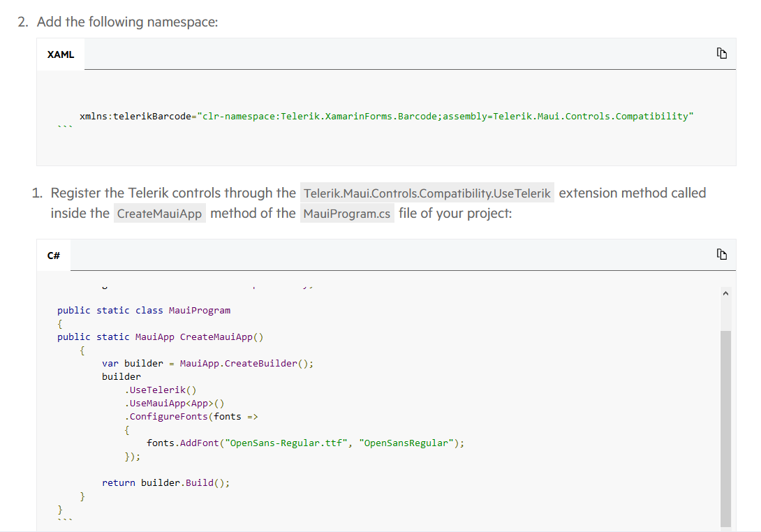The height and width of the screenshot is (532, 761).
Task: Click the inline code MauiProgram.cs
Action: 347,214
